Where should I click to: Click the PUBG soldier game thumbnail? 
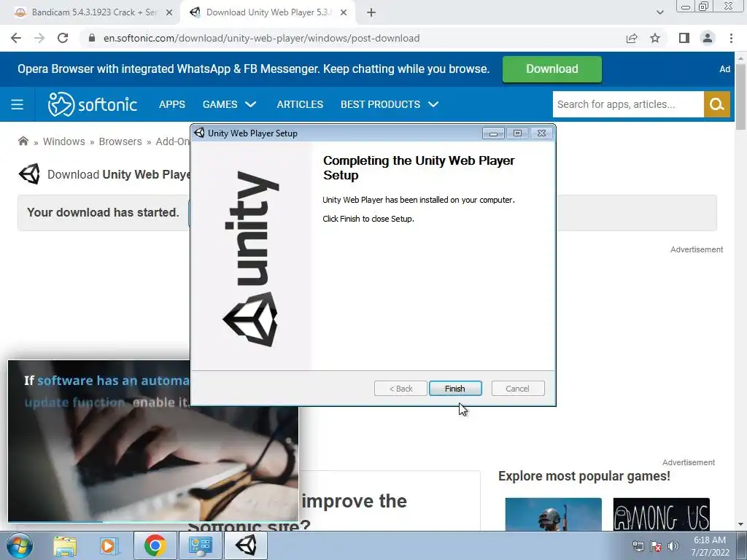click(x=553, y=514)
